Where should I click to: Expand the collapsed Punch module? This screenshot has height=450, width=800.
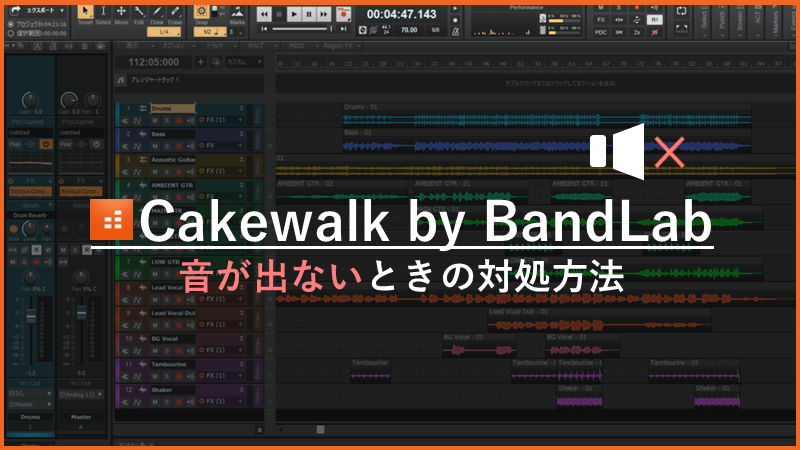click(722, 22)
